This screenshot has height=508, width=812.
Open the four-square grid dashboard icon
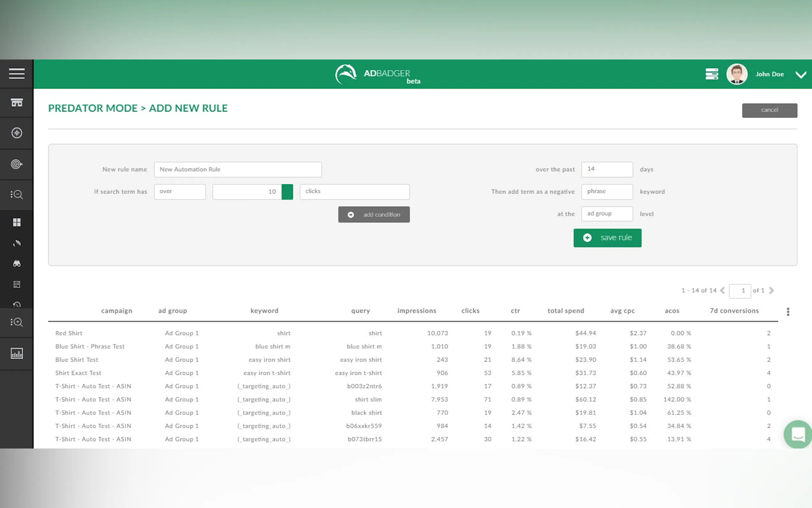click(x=16, y=222)
